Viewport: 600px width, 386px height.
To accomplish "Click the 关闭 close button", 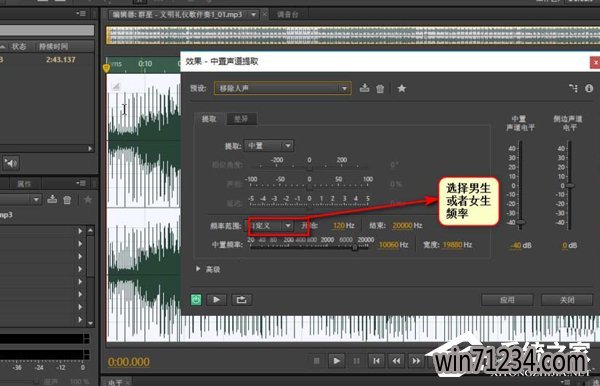I will coord(567,300).
